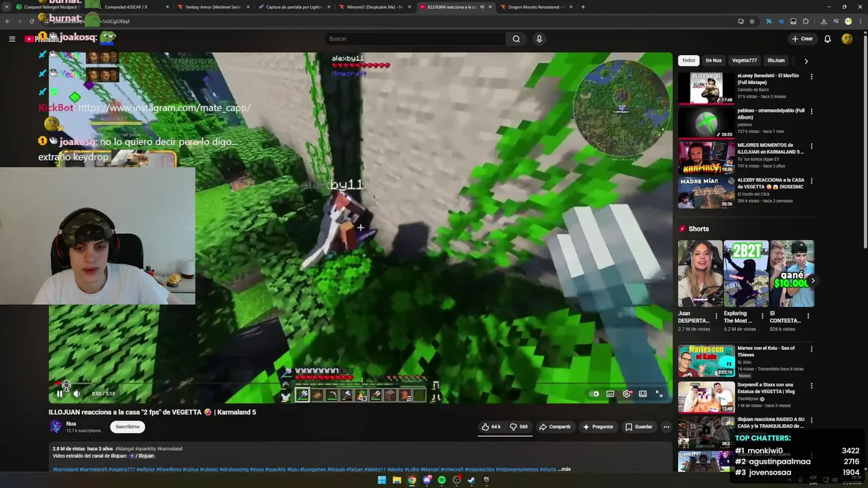Open Discord from the taskbar
This screenshot has height=488, width=868.
(427, 480)
